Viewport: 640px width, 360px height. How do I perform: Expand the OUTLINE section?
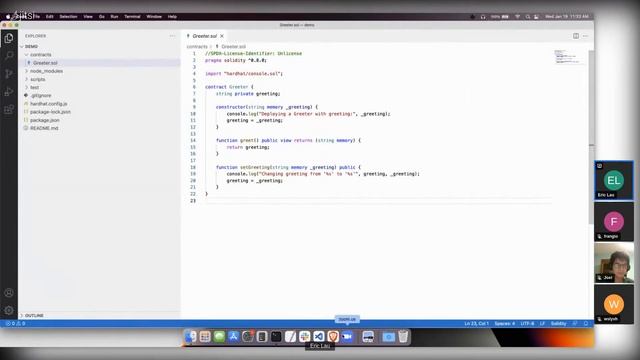tap(100, 316)
